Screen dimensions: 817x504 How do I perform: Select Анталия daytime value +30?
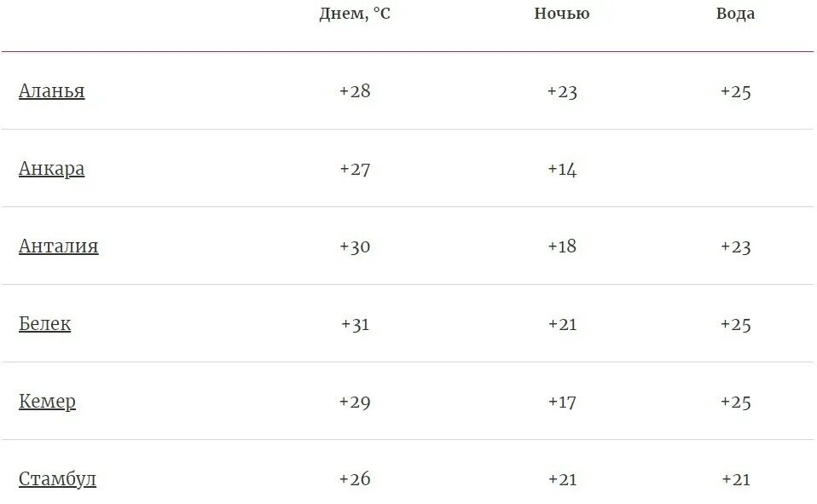point(355,246)
